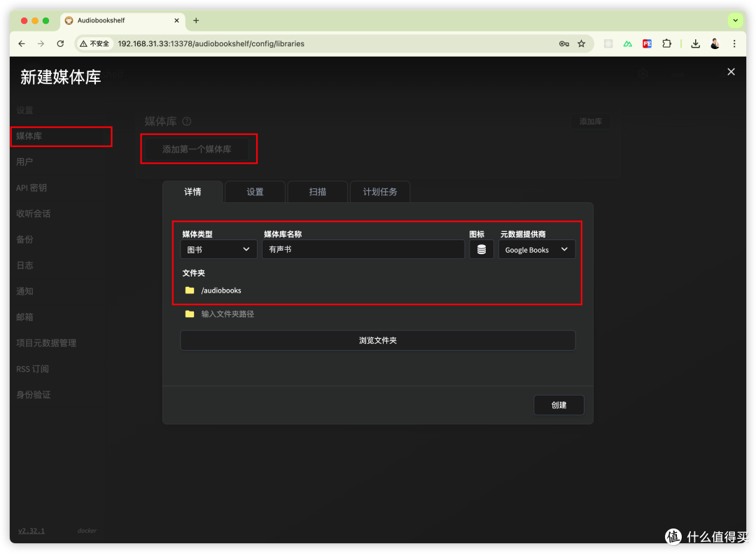Open the v2.32.1 version link

click(x=31, y=531)
